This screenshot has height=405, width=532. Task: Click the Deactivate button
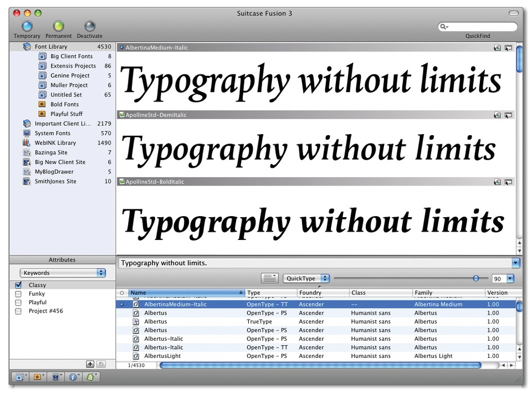(x=90, y=26)
